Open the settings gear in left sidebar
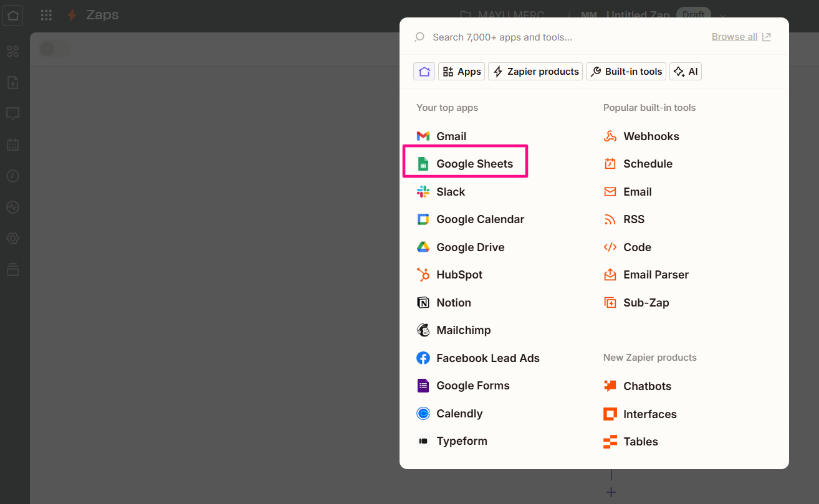The height and width of the screenshot is (504, 819). (x=13, y=238)
